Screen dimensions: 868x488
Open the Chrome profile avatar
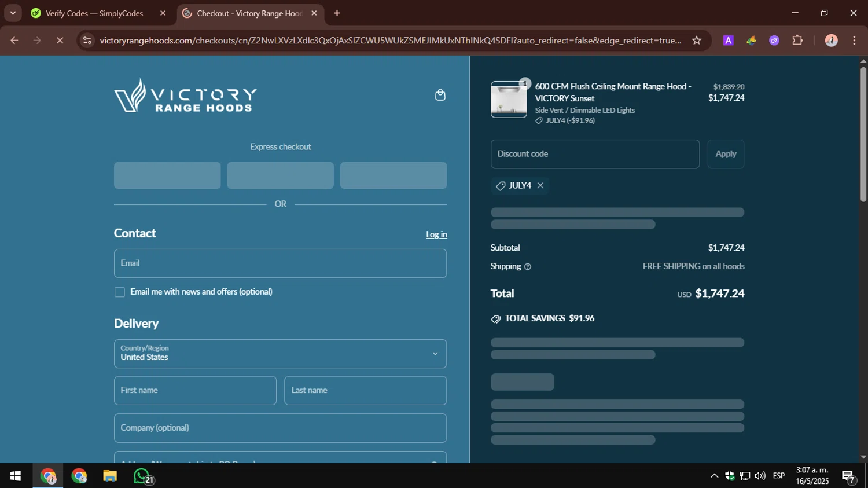pyautogui.click(x=832, y=41)
